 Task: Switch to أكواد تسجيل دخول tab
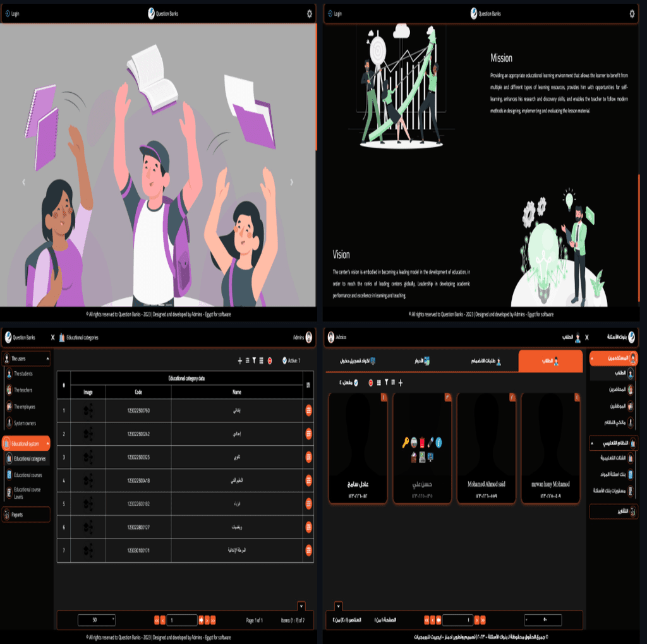tap(358, 361)
